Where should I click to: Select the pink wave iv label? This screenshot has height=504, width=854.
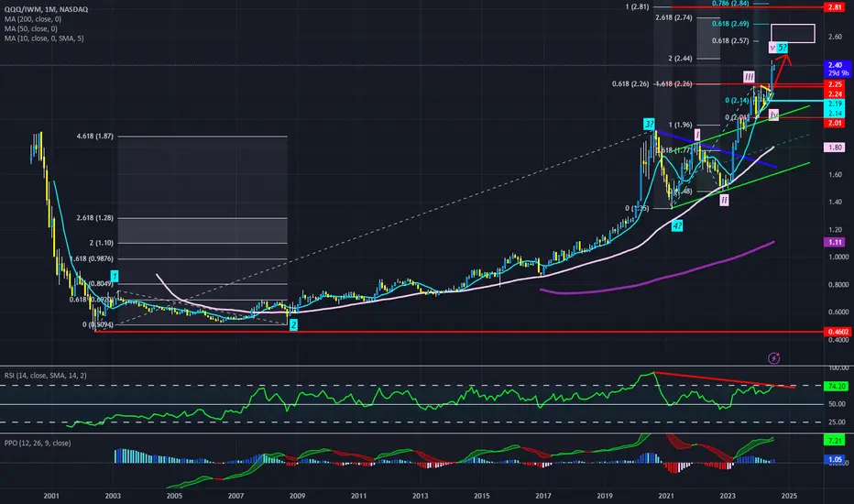pyautogui.click(x=774, y=115)
